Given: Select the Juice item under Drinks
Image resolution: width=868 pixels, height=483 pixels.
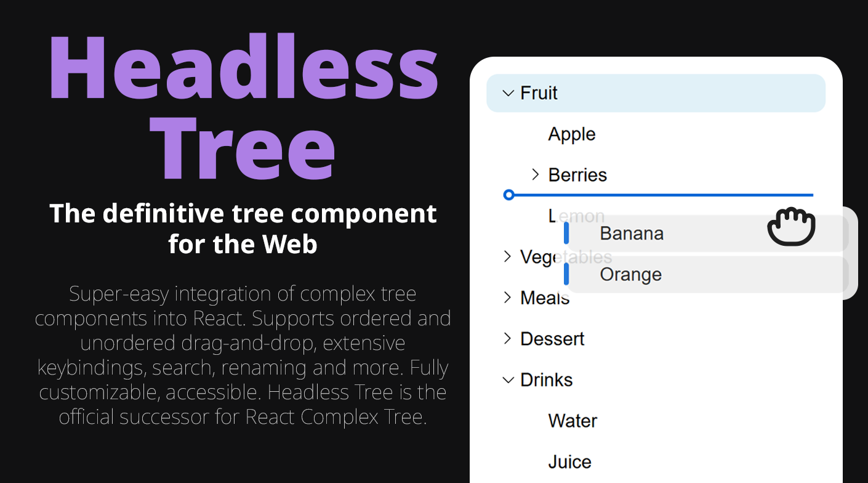Looking at the screenshot, I should click(569, 461).
